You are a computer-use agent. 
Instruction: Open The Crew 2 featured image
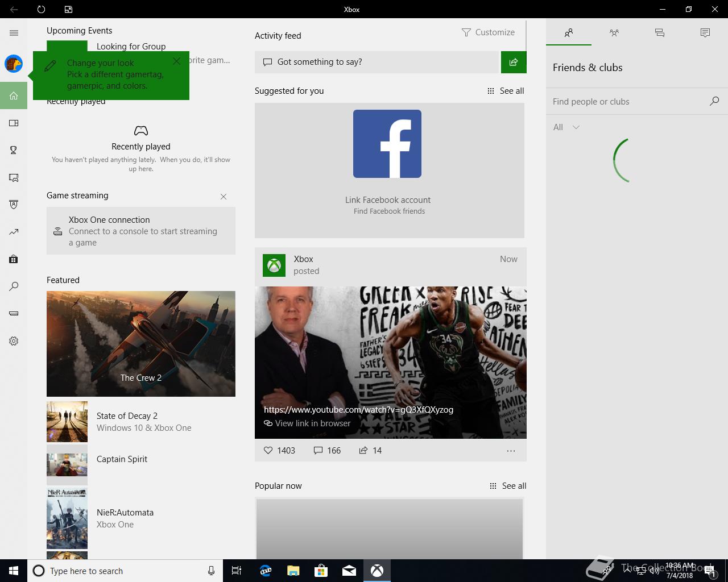point(141,344)
